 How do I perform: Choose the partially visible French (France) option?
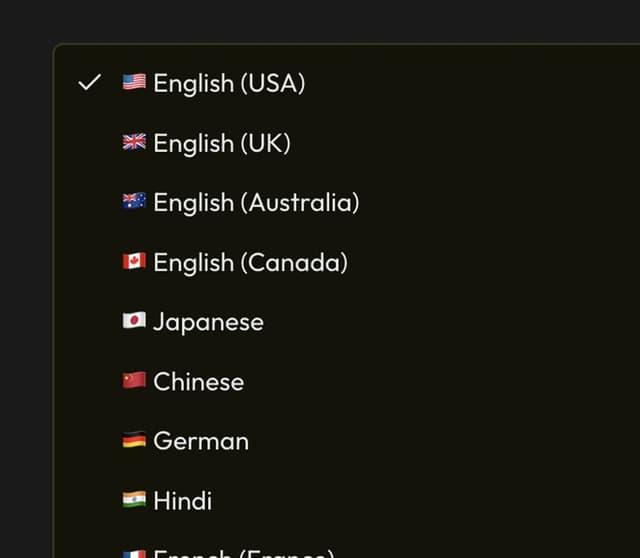point(242,553)
